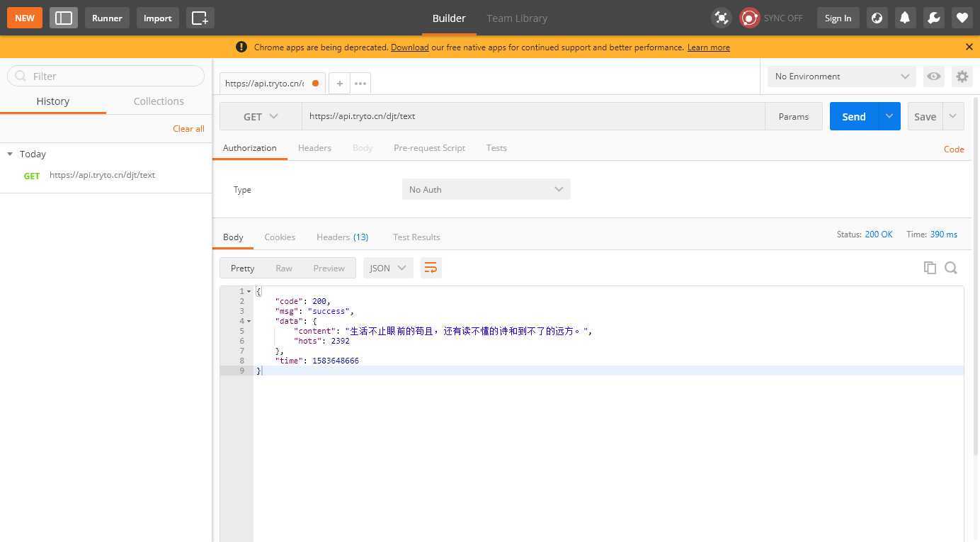Select the open request tab

[272, 83]
